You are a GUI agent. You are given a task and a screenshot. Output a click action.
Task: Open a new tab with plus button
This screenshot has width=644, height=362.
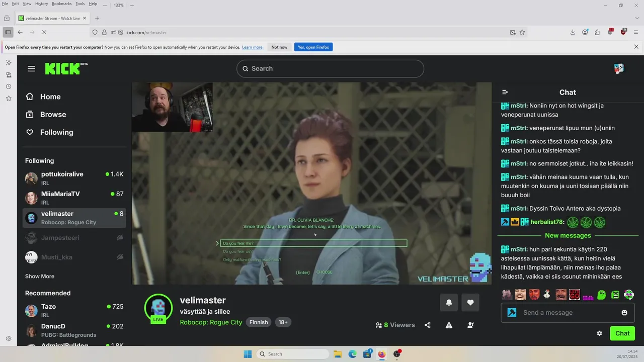click(97, 18)
